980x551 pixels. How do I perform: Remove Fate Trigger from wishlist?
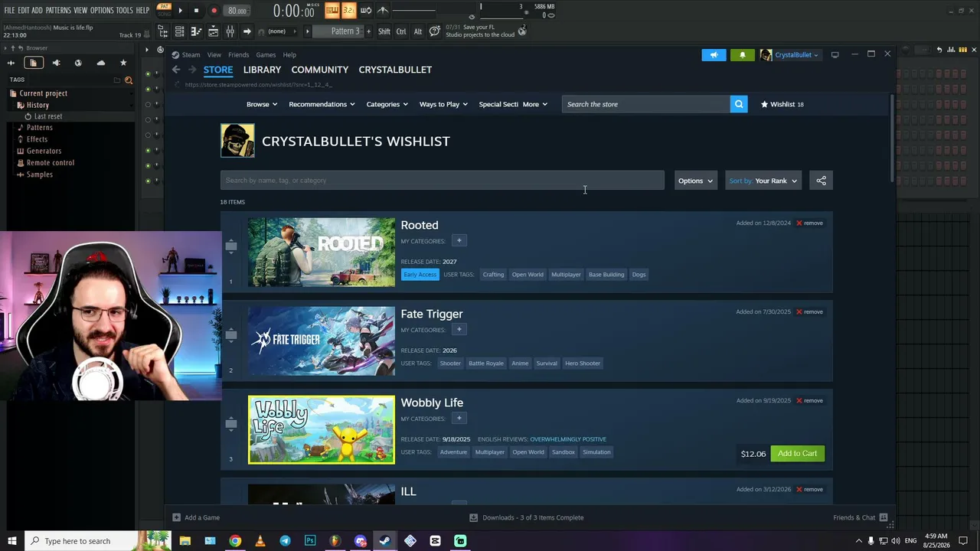pyautogui.click(x=809, y=311)
